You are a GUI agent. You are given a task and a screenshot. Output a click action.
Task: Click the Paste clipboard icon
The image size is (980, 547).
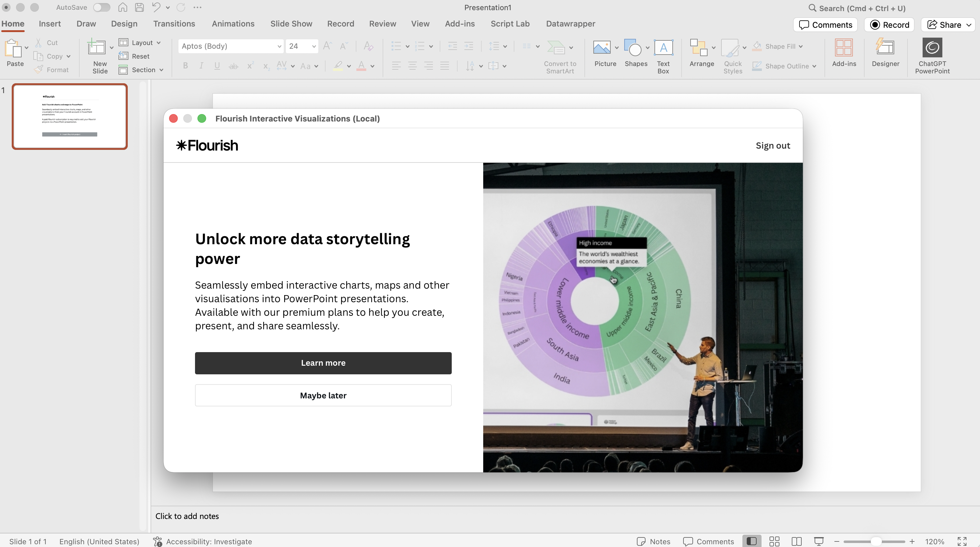pyautogui.click(x=13, y=49)
